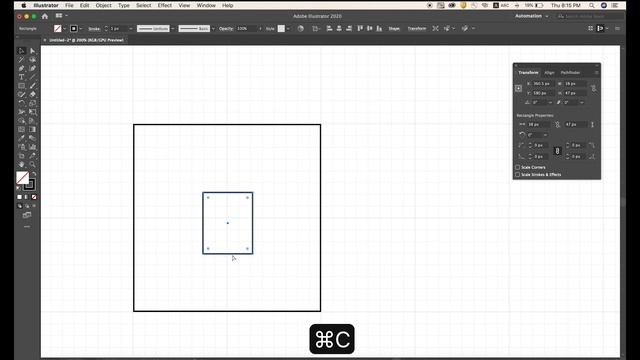
Task: Click the Shape button in control bar
Action: coord(394,29)
